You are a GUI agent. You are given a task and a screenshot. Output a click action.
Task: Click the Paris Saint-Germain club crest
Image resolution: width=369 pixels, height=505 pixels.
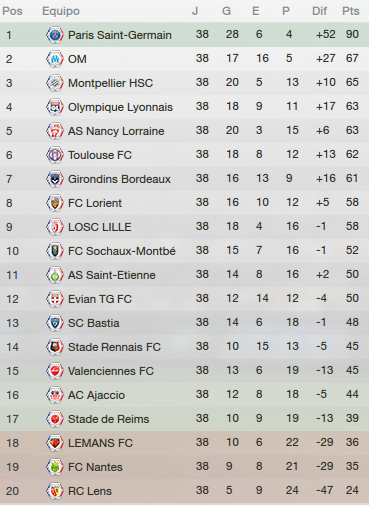pos(55,35)
